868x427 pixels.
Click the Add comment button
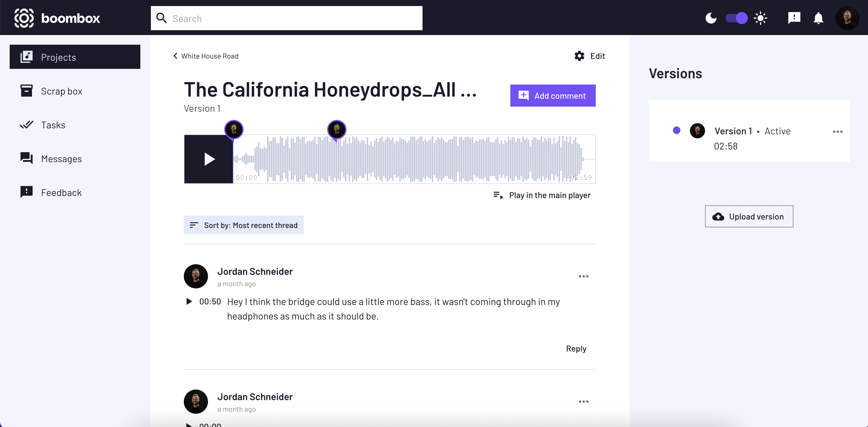click(553, 96)
